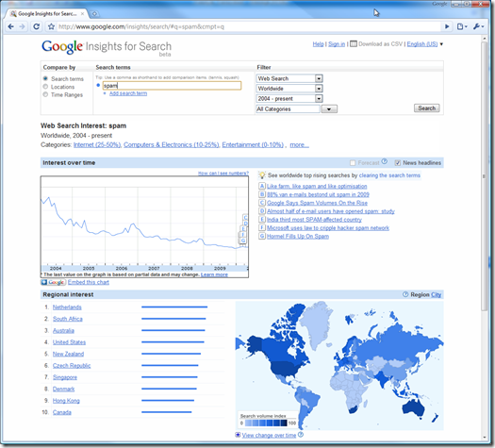Open the English (US) language dropdown arrow
Viewport: 495px width, 448px height.
pos(441,44)
